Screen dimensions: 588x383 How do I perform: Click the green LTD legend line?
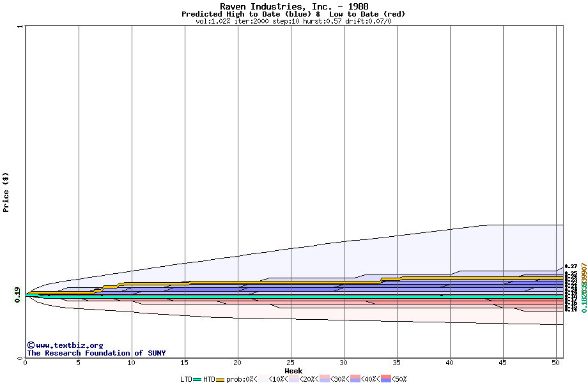click(197, 379)
